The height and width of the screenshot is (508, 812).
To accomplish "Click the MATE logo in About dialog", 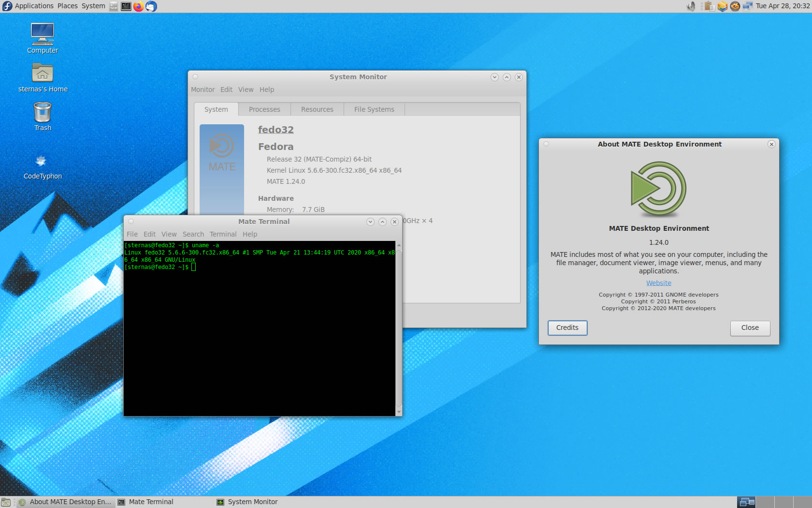I will pyautogui.click(x=659, y=189).
